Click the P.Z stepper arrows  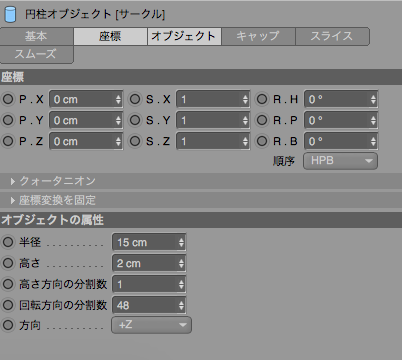[118, 141]
